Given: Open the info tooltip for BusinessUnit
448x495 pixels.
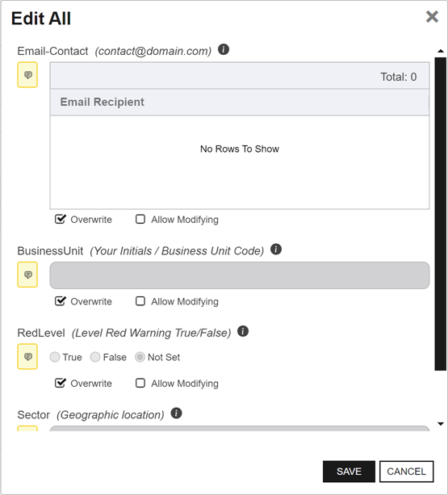Looking at the screenshot, I should (x=276, y=250).
